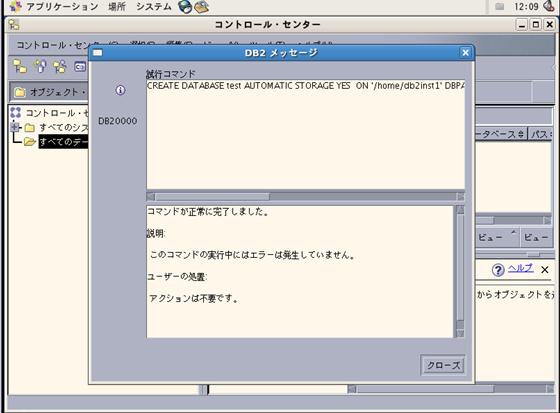Click the パス column header
The image size is (560, 413).
[541, 134]
